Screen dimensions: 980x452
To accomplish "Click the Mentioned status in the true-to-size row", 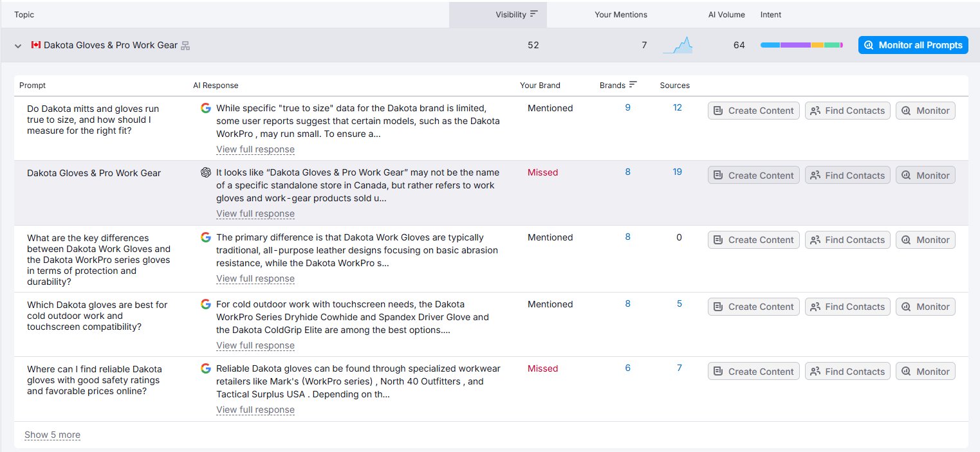I will click(550, 108).
